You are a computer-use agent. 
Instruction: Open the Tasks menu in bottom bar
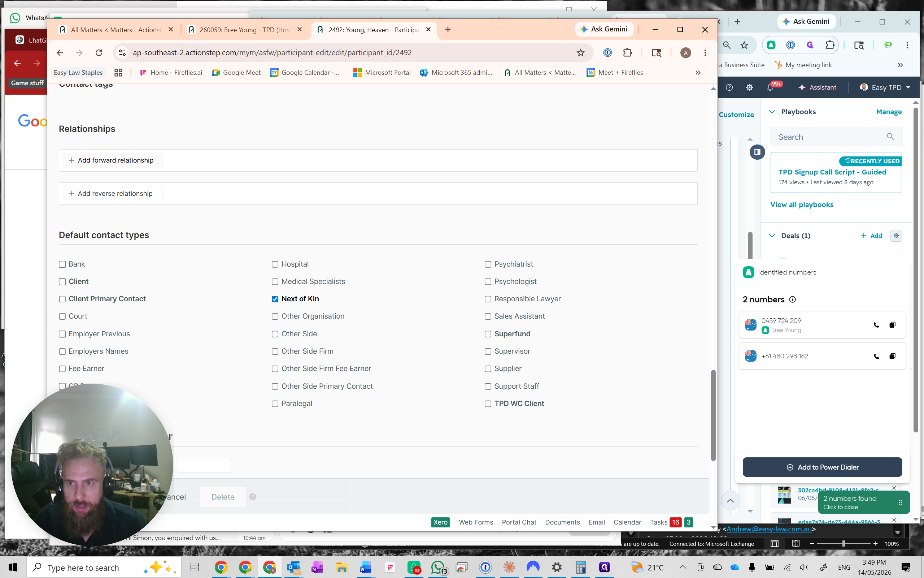pyautogui.click(x=659, y=522)
